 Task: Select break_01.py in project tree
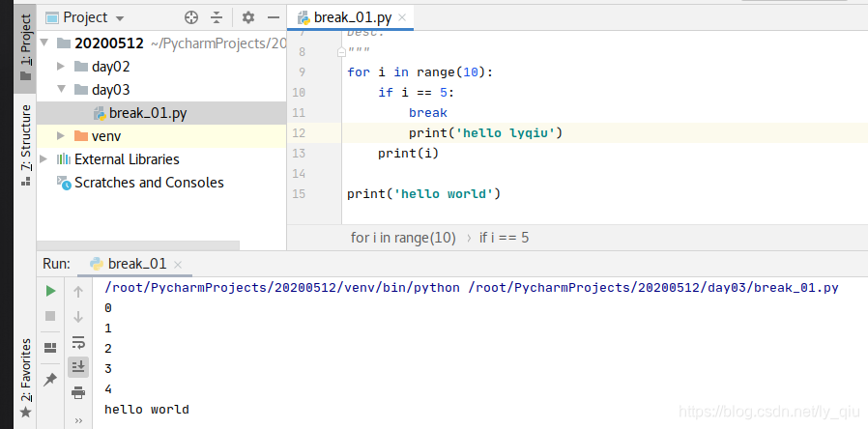point(161,113)
